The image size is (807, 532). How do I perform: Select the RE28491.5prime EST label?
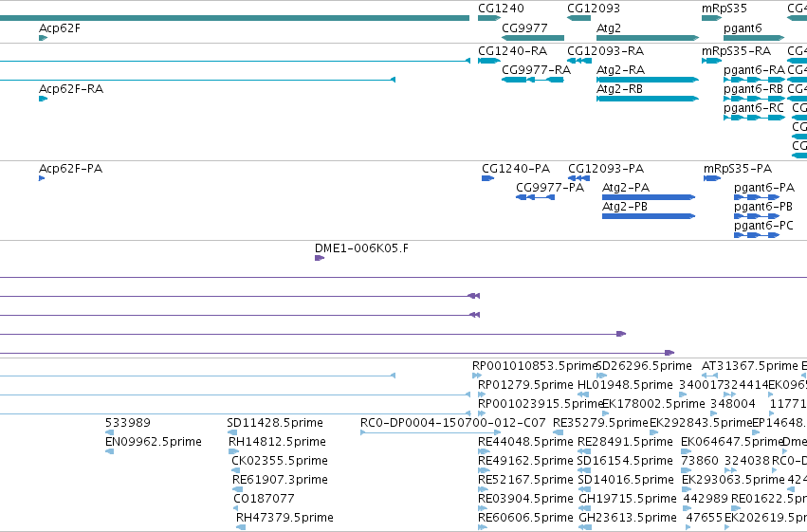click(x=625, y=442)
